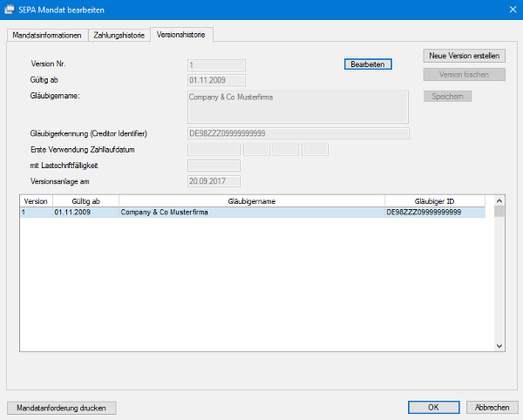This screenshot has height=420, width=523.
Task: Sort by the Version column header
Action: tap(36, 201)
